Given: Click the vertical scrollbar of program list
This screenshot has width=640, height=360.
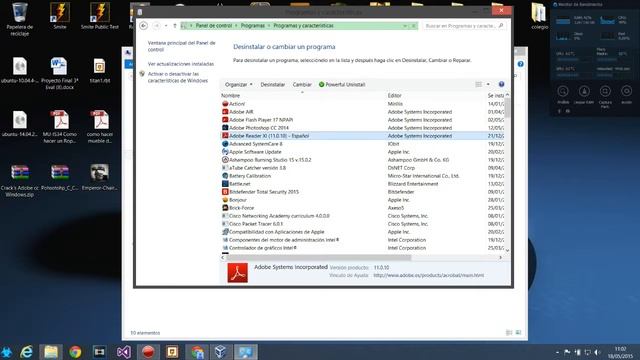Looking at the screenshot, I should 507,108.
